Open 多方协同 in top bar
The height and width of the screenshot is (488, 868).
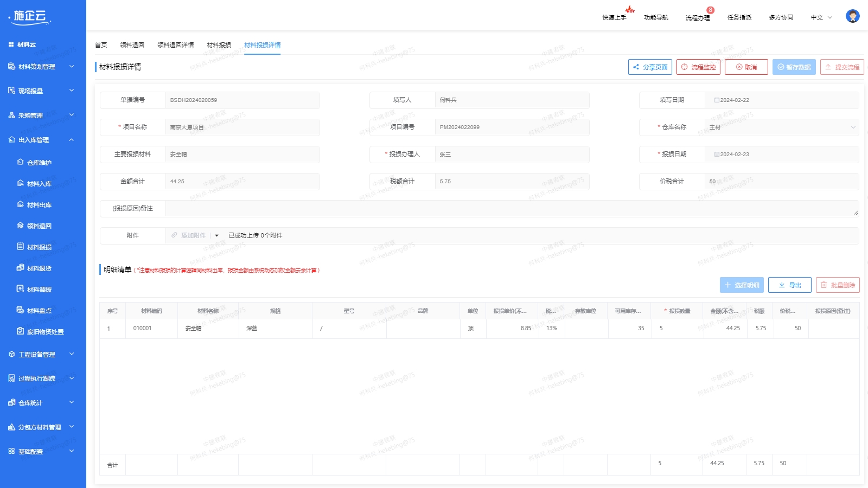pyautogui.click(x=781, y=17)
